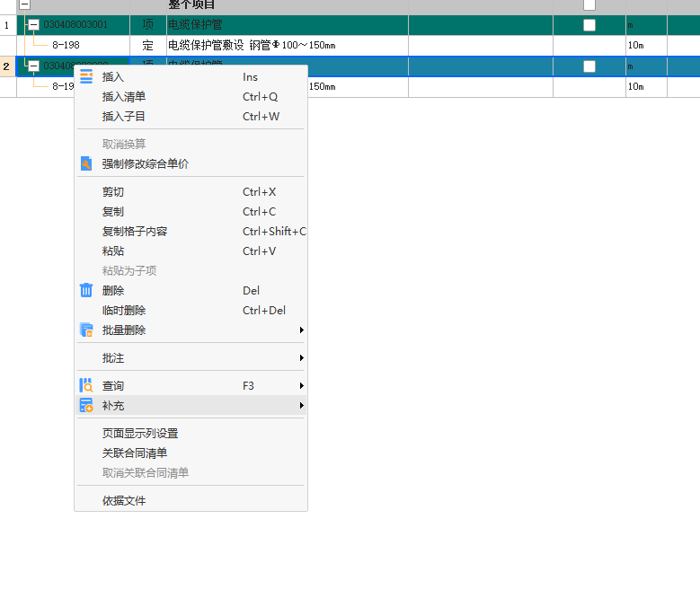Click the 批量删除 icon
This screenshot has width=700, height=607.
pyautogui.click(x=86, y=330)
